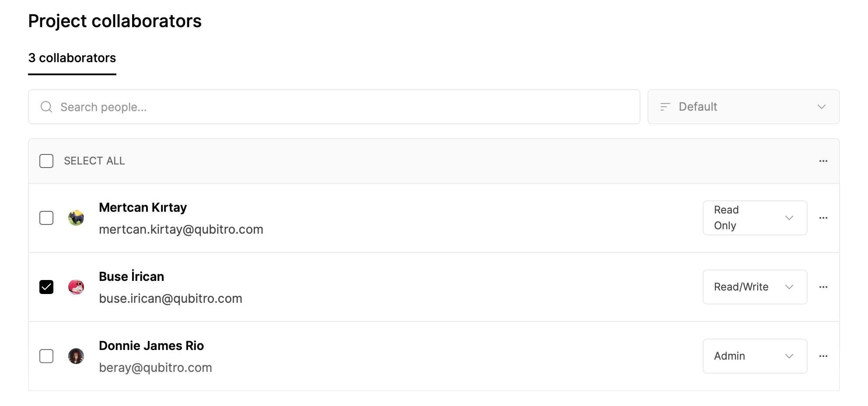This screenshot has width=868, height=406.
Task: Open the Select All row options menu
Action: (823, 161)
